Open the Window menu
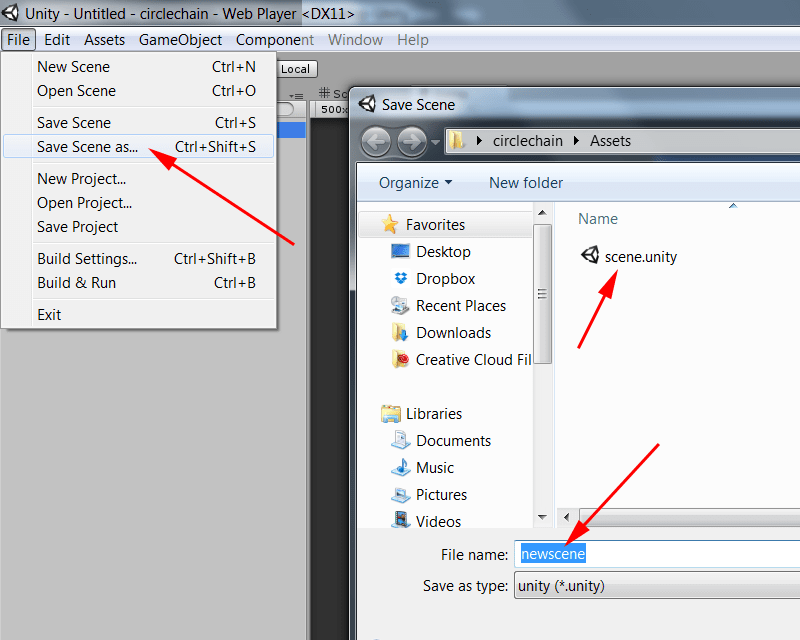Image resolution: width=800 pixels, height=640 pixels. coord(355,40)
